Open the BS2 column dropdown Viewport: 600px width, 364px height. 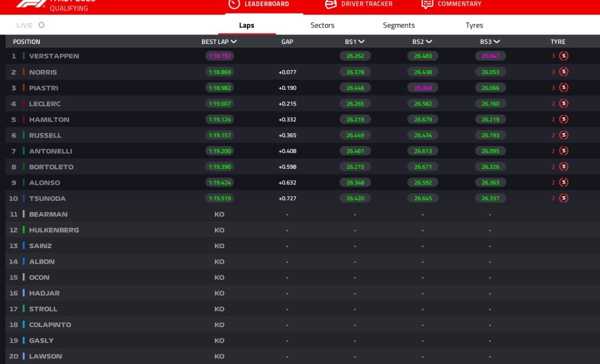click(x=429, y=42)
